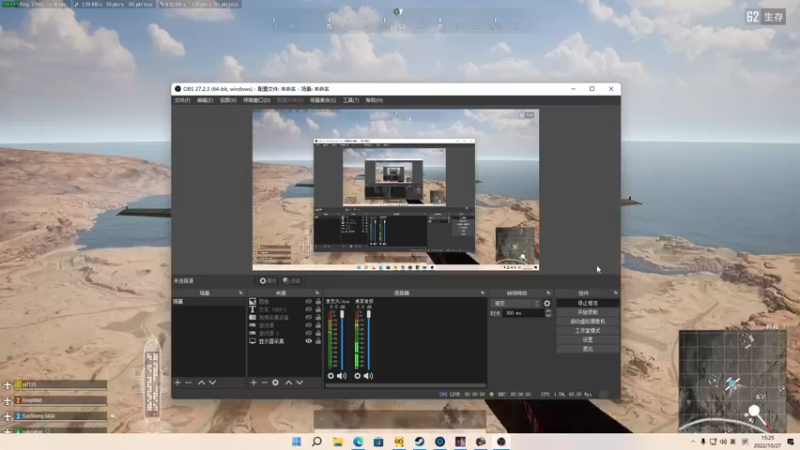Open Microsoft Edge from taskbar
This screenshot has width=800, height=450.
click(x=358, y=441)
